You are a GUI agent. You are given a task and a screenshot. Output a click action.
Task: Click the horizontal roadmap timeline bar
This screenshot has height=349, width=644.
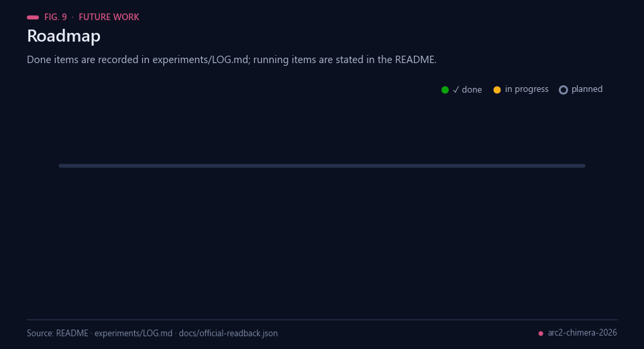(x=322, y=166)
